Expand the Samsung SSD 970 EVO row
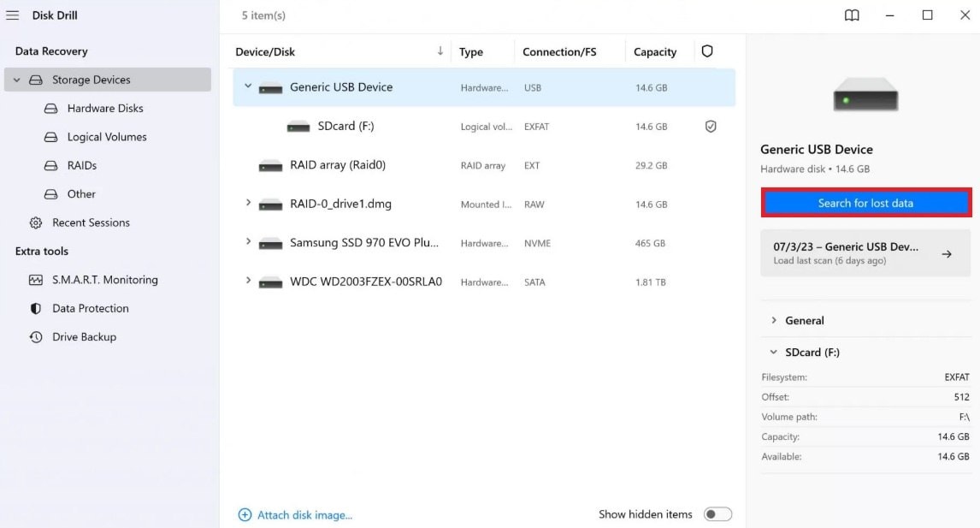Image resolution: width=980 pixels, height=528 pixels. pos(248,241)
